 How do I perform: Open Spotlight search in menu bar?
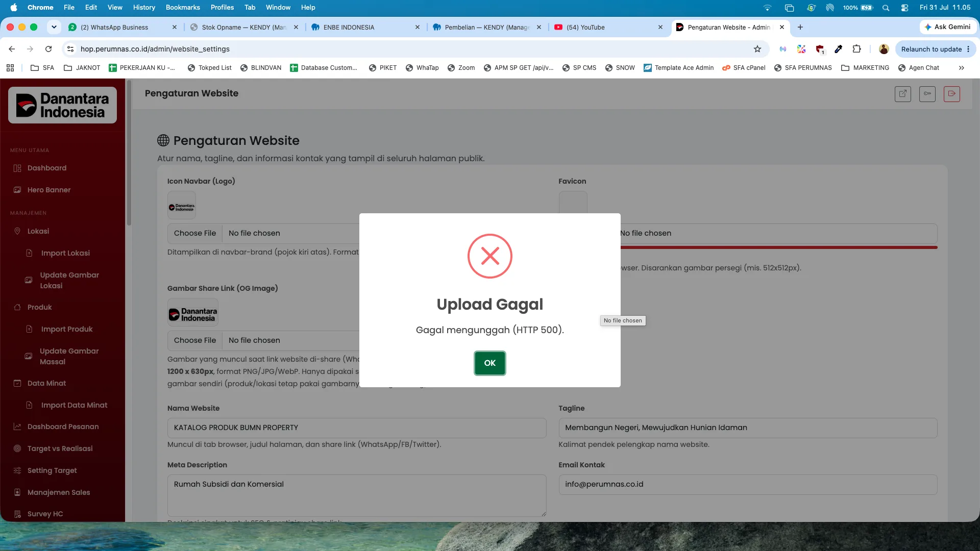(x=886, y=8)
